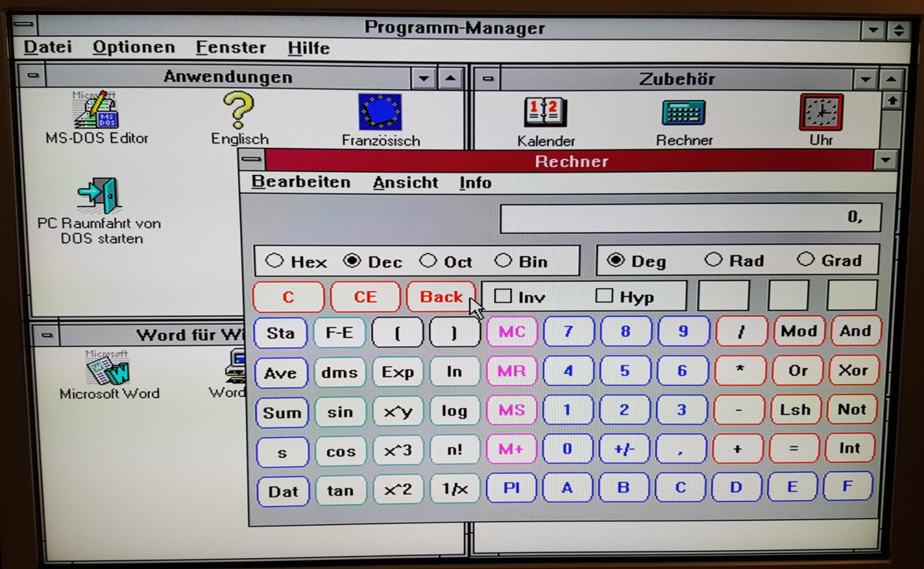
Task: Restore the Programm-Manager window size
Action: (898, 30)
